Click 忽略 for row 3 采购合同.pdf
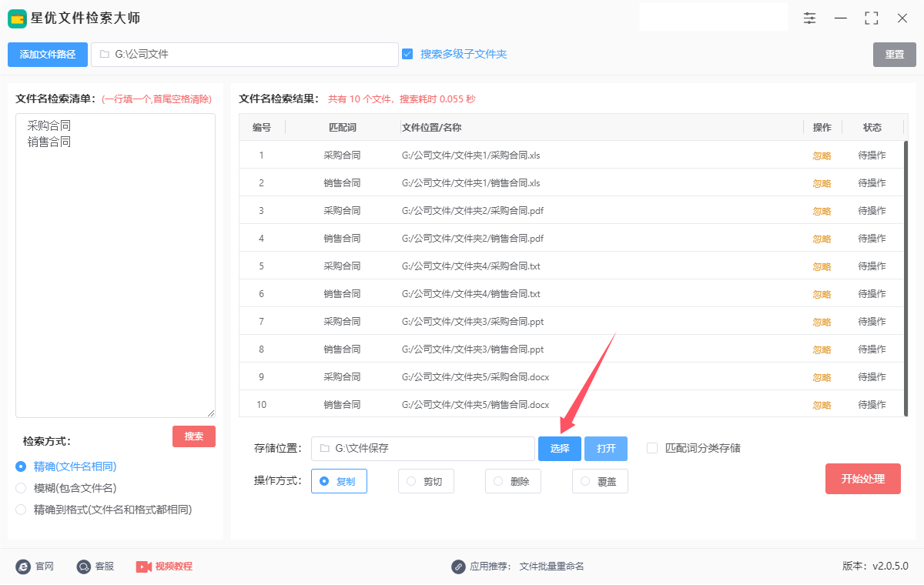924x585 pixels. click(822, 211)
